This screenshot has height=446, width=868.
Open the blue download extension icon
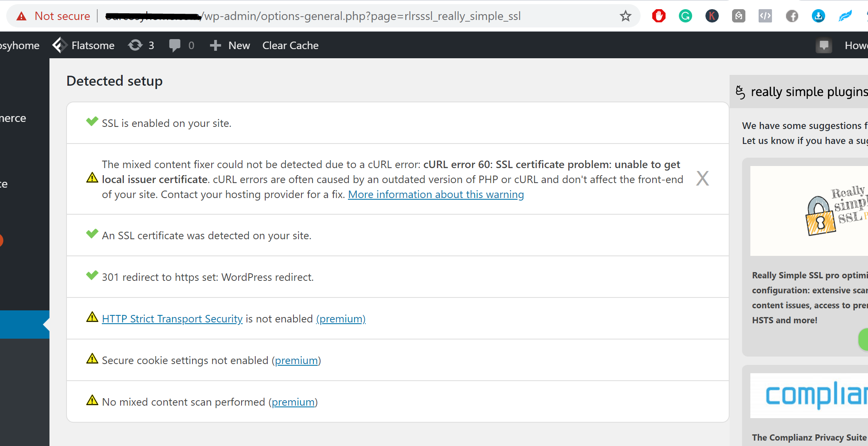tap(819, 16)
